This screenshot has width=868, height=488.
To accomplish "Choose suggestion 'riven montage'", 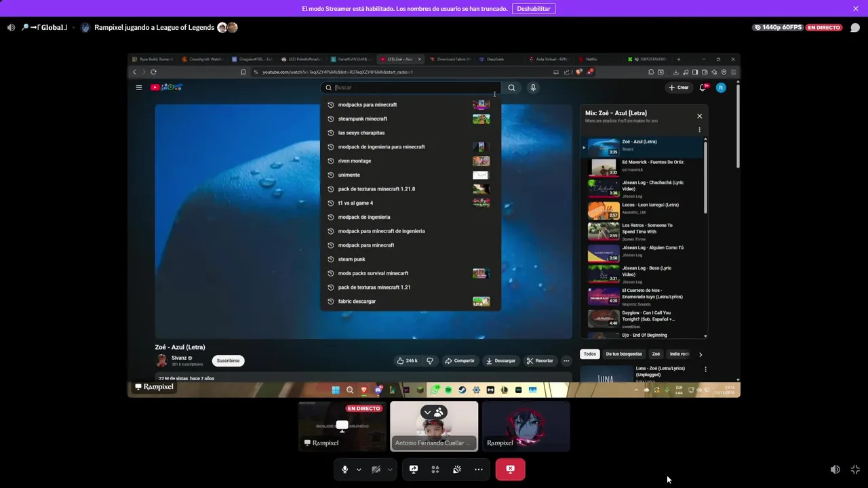I will click(x=410, y=161).
